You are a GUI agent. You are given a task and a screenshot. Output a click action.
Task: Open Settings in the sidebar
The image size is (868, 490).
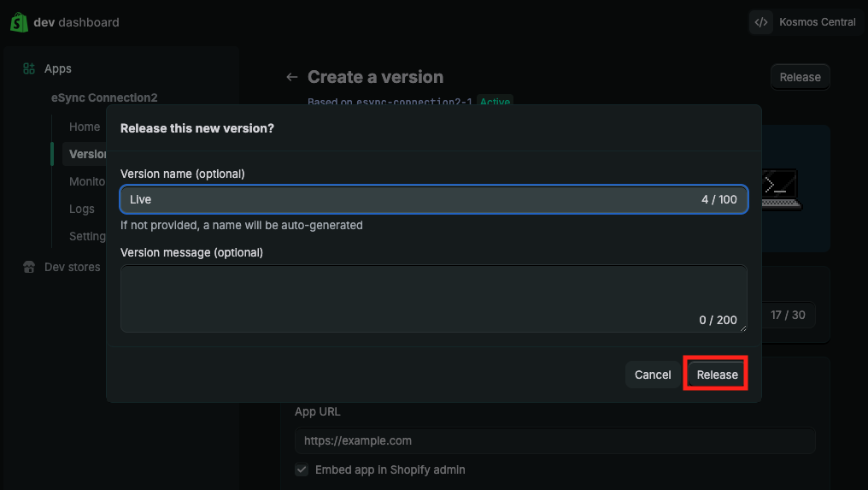tap(87, 236)
